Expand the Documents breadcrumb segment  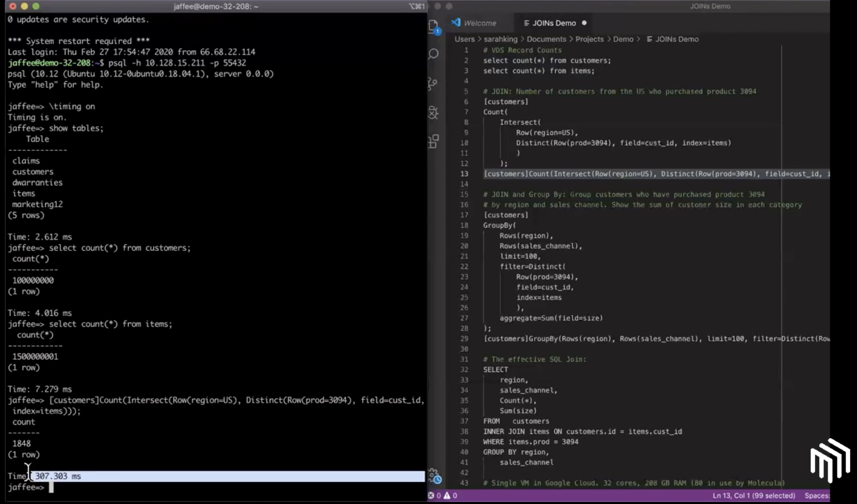[x=546, y=39]
